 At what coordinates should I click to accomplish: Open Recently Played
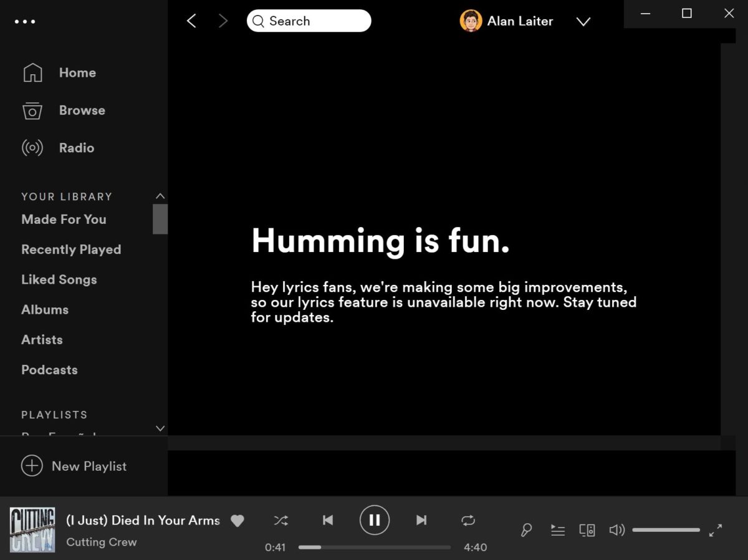71,249
